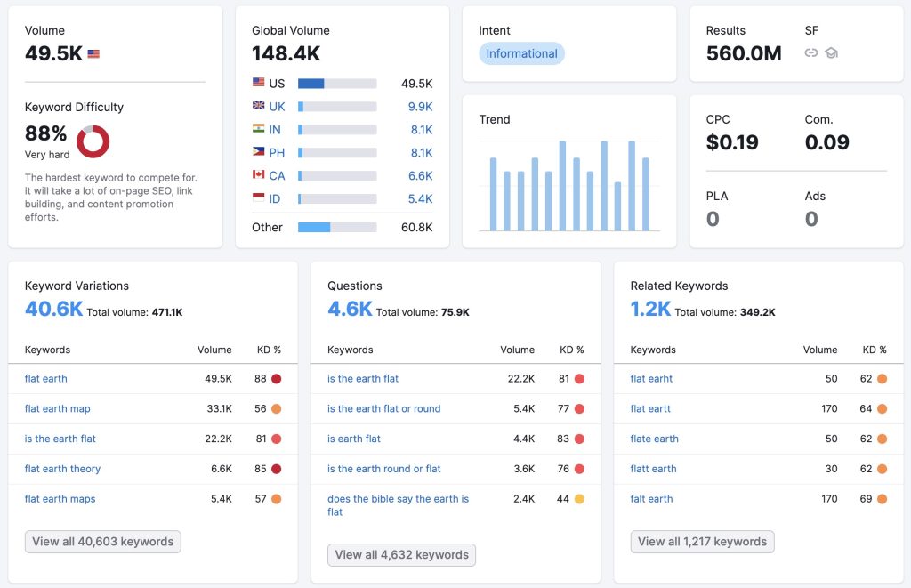The width and height of the screenshot is (911, 588).
Task: Click the 33.1K volume for flat earth map
Action: pos(219,409)
